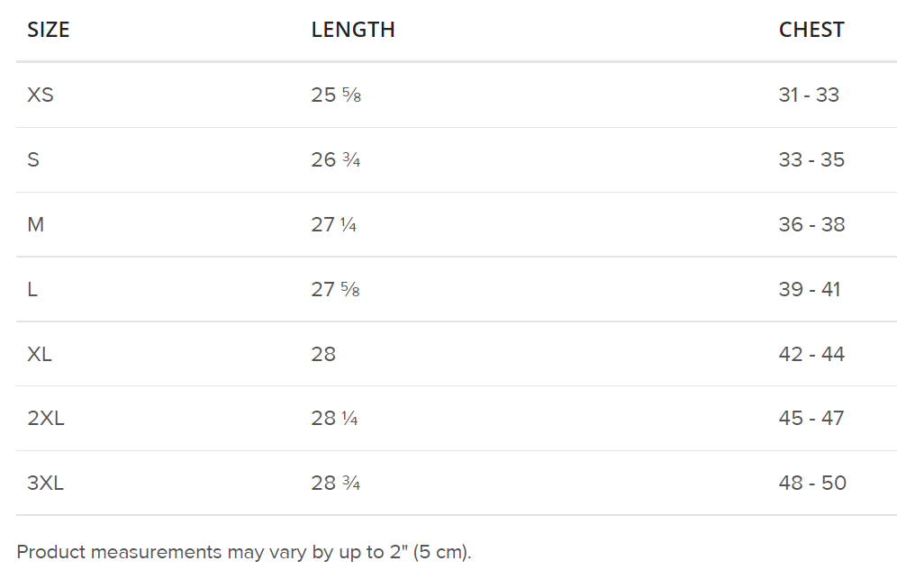The image size is (897, 588).
Task: Click chest range 45 - 47
Action: point(811,419)
